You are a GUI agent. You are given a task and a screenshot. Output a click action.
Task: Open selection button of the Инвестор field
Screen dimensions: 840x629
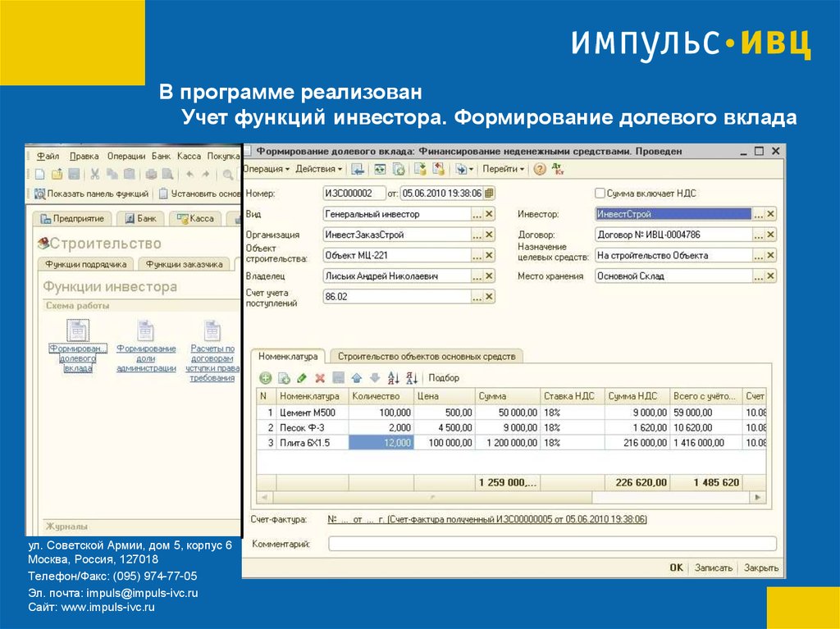pyautogui.click(x=758, y=214)
